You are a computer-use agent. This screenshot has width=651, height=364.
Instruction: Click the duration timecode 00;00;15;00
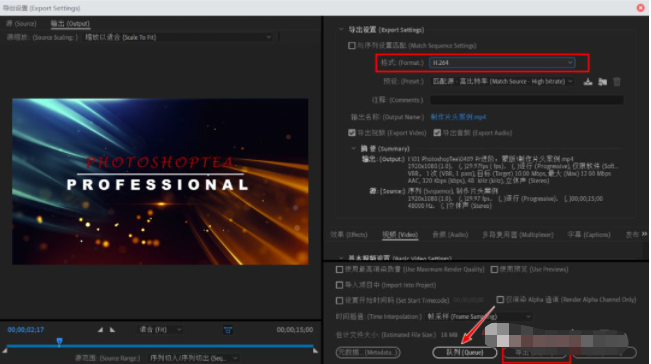[x=295, y=330]
